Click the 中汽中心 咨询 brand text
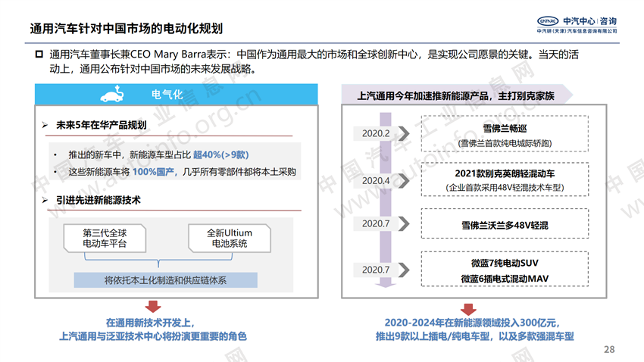 point(589,21)
